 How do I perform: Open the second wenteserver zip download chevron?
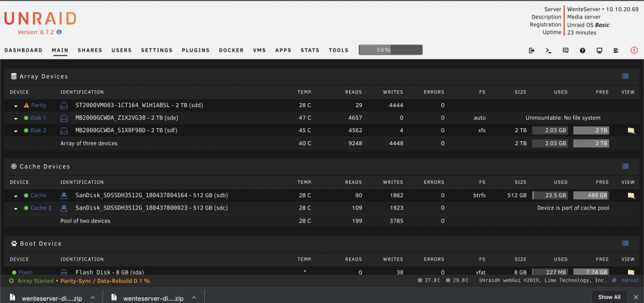(194, 298)
